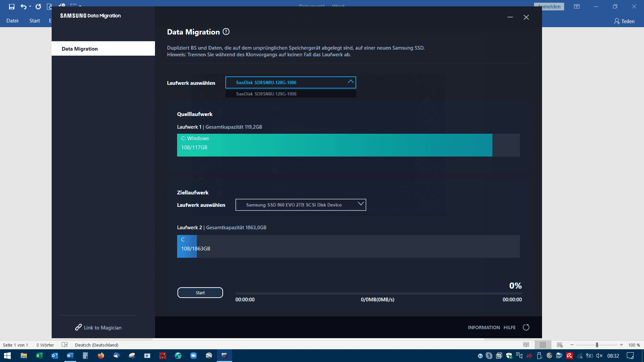Click the Anmelden button in Word
Viewport: 644px width, 362px height.
pyautogui.click(x=549, y=6)
